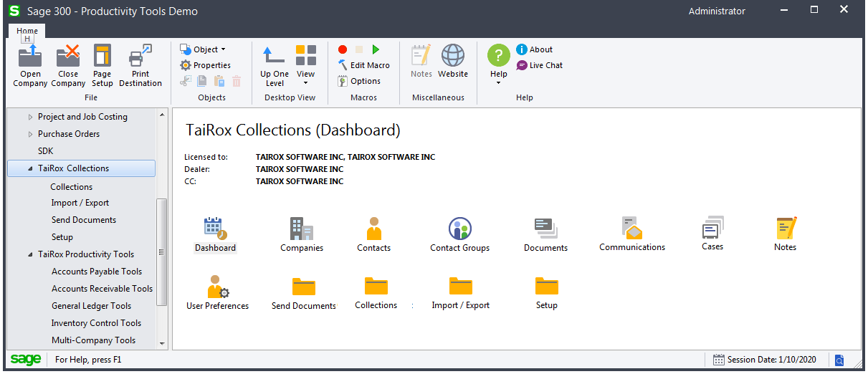Click the Print Destination icon
The height and width of the screenshot is (374, 868).
click(140, 56)
